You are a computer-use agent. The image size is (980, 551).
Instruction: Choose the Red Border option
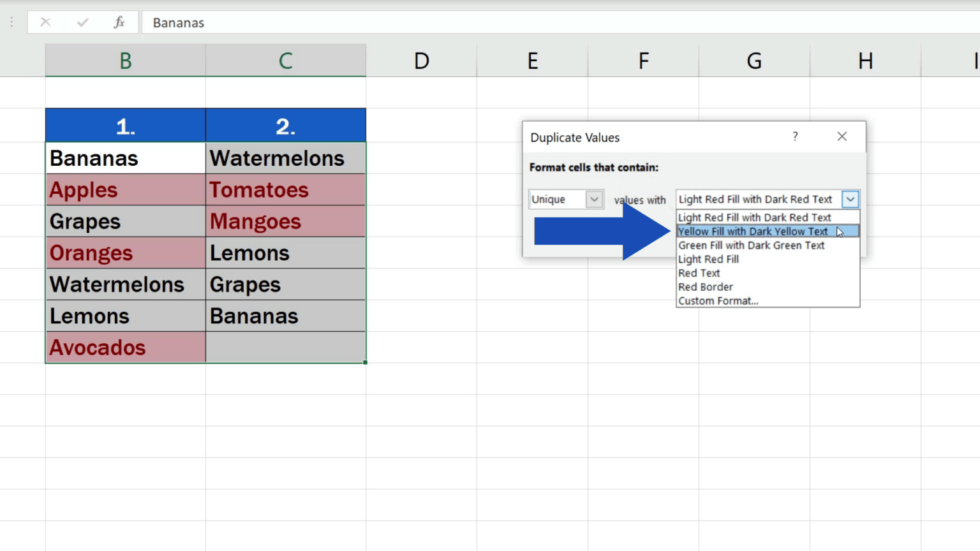pos(768,287)
